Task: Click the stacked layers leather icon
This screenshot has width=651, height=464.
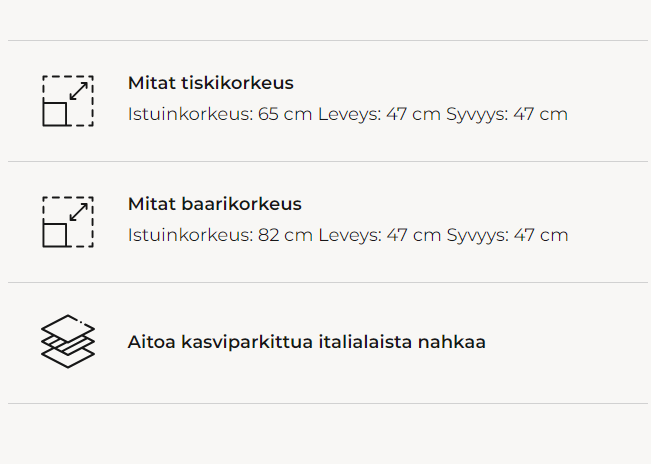Action: point(68,342)
